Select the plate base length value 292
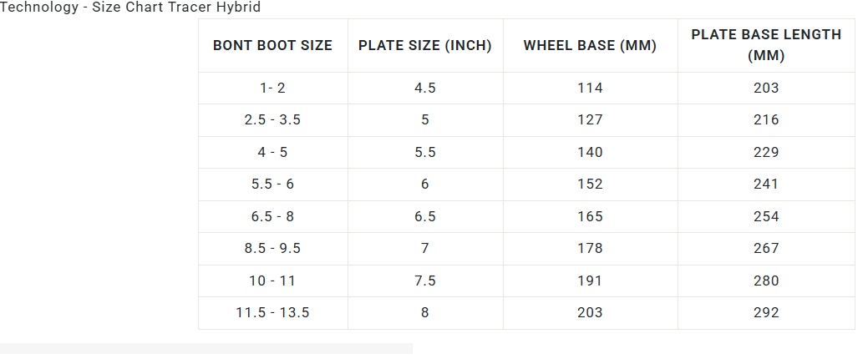The image size is (868, 364). [x=765, y=312]
